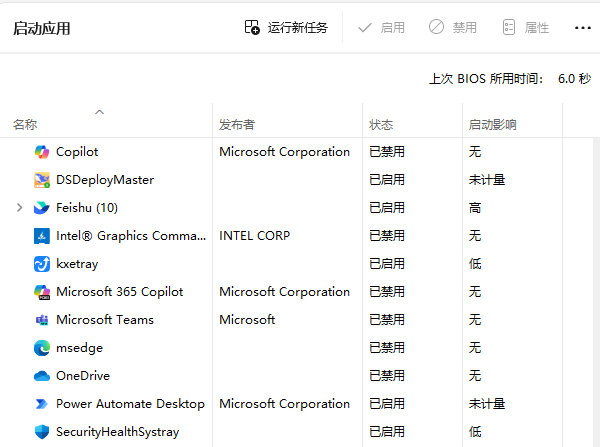Click the DSDeployMaster icon
This screenshot has width=600, height=447.
pyautogui.click(x=42, y=180)
